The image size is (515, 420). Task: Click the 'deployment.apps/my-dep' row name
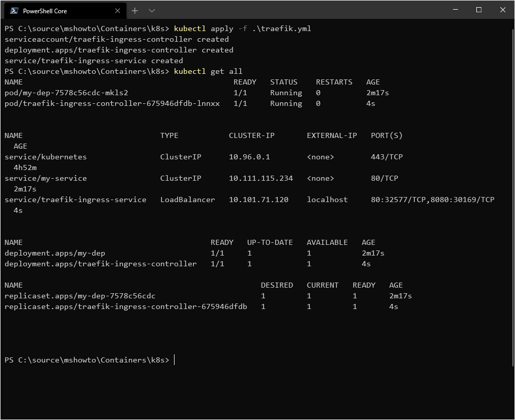click(55, 254)
